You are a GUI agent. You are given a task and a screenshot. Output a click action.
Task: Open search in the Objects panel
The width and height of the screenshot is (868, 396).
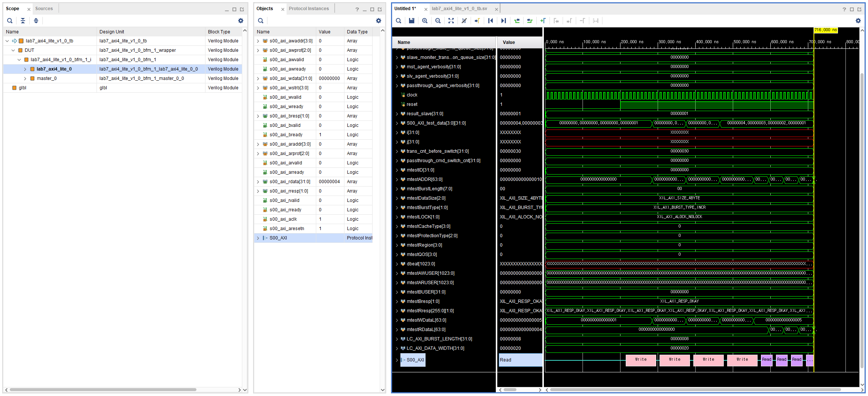pos(261,21)
